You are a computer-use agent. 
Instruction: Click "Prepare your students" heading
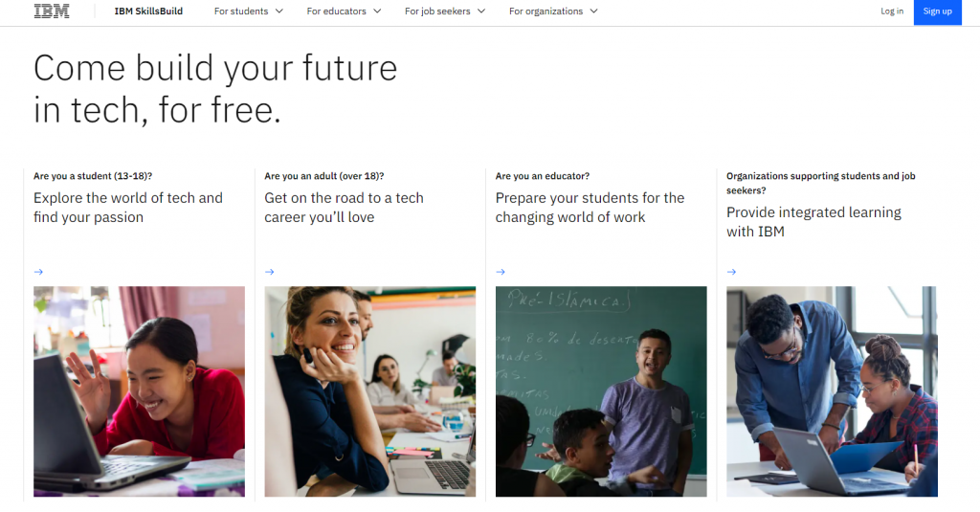click(590, 208)
